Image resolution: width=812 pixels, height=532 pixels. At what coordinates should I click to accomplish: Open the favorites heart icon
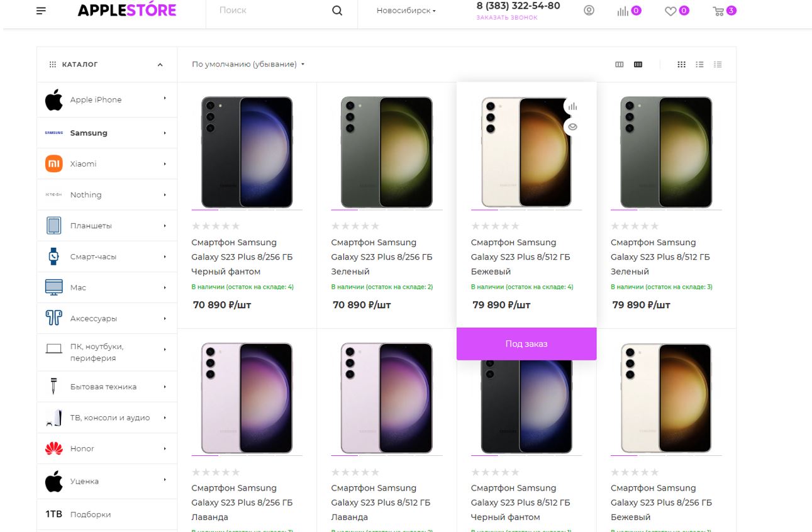pyautogui.click(x=677, y=11)
